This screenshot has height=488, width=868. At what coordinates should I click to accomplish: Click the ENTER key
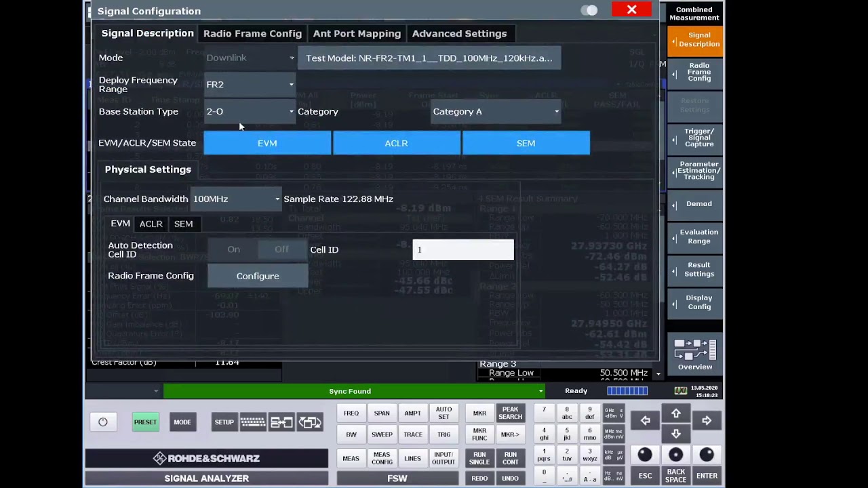click(x=707, y=475)
